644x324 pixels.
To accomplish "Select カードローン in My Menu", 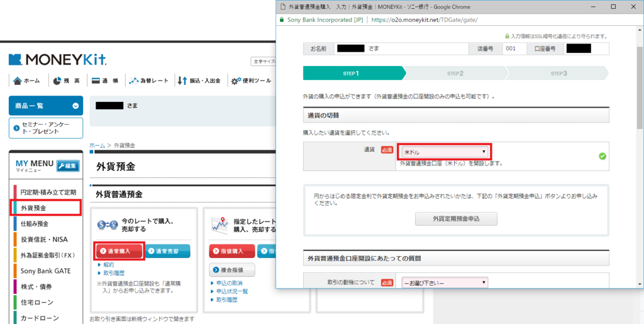I will [40, 318].
